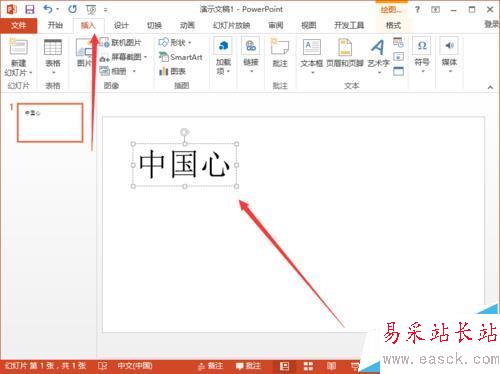Image resolution: width=500 pixels, height=374 pixels.
Task: Insert 联机图片 online picture
Action: click(x=121, y=43)
